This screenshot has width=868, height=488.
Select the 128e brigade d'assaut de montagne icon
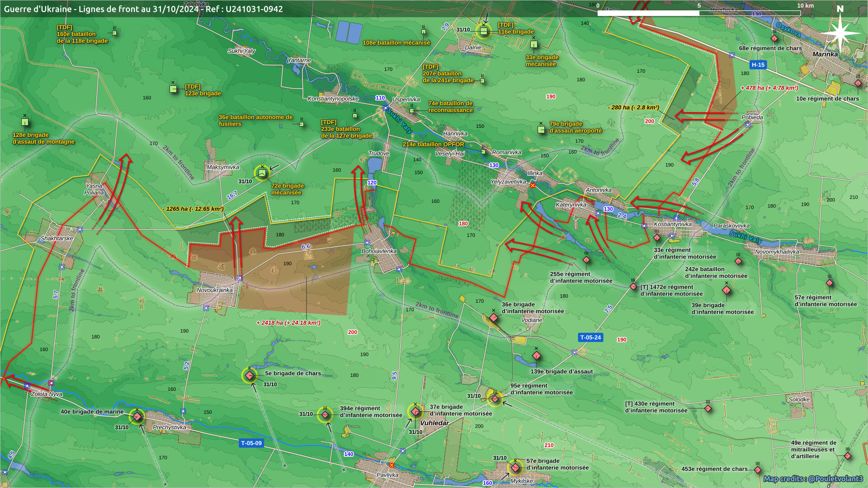[25, 122]
